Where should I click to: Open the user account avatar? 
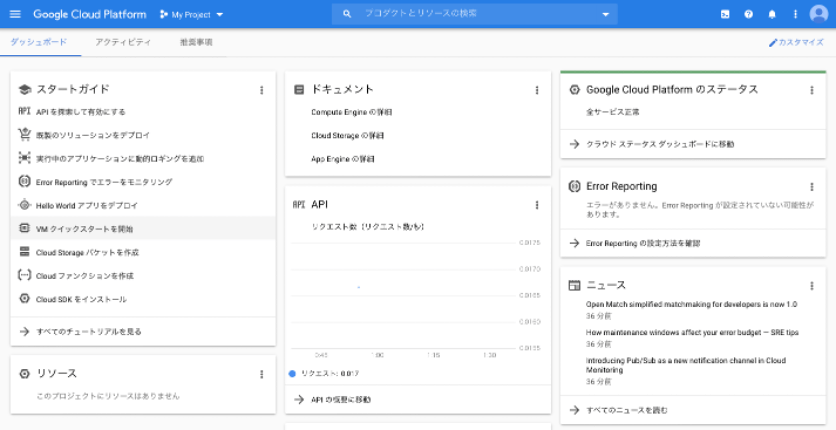[x=818, y=14]
